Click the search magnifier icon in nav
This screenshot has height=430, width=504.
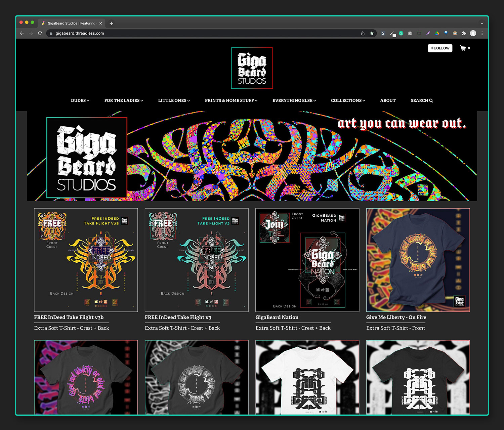(x=431, y=100)
